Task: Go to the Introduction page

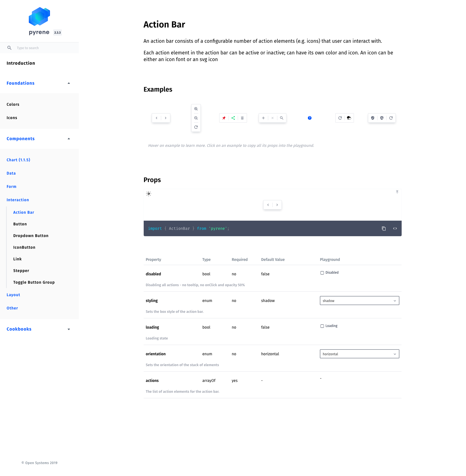Action: (x=21, y=63)
